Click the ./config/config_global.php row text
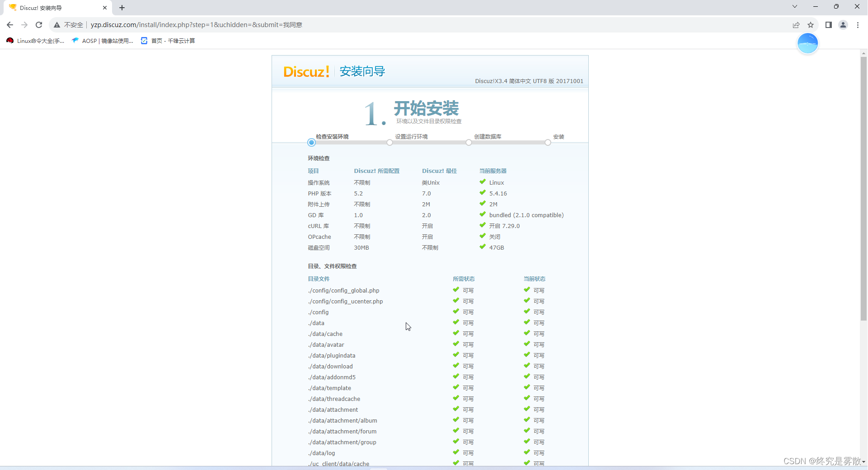This screenshot has width=868, height=470. pyautogui.click(x=344, y=291)
